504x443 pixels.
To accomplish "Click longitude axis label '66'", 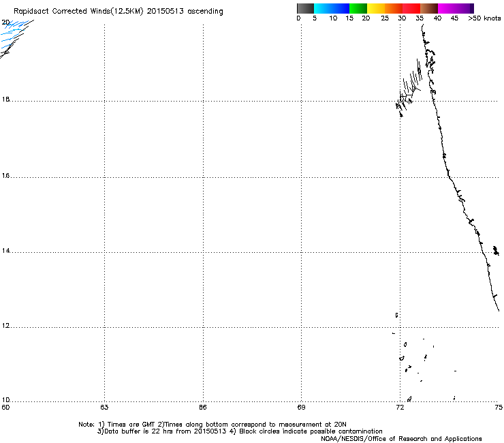I will pyautogui.click(x=203, y=408).
